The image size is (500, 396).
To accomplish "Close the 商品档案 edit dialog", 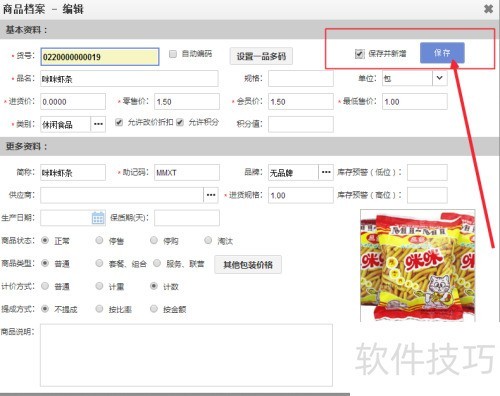I will [488, 9].
